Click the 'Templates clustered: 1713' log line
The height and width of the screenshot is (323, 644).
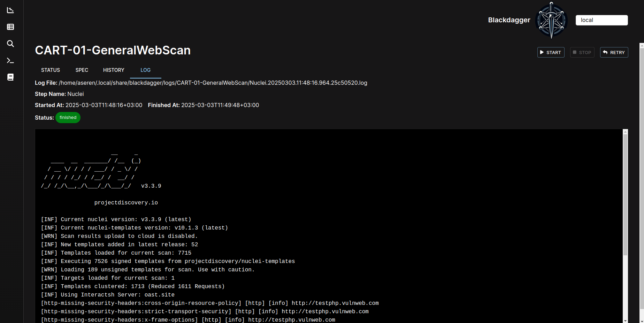(x=133, y=286)
